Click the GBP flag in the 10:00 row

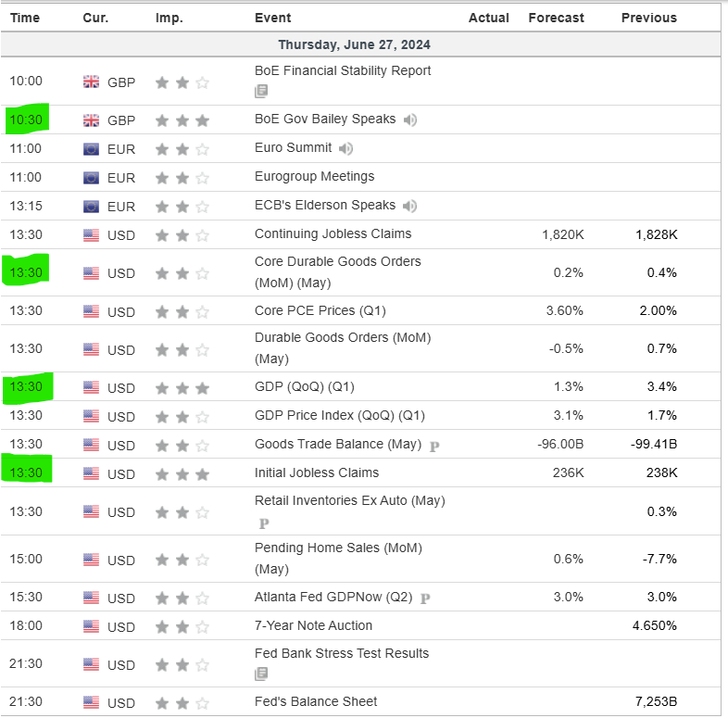tap(91, 82)
